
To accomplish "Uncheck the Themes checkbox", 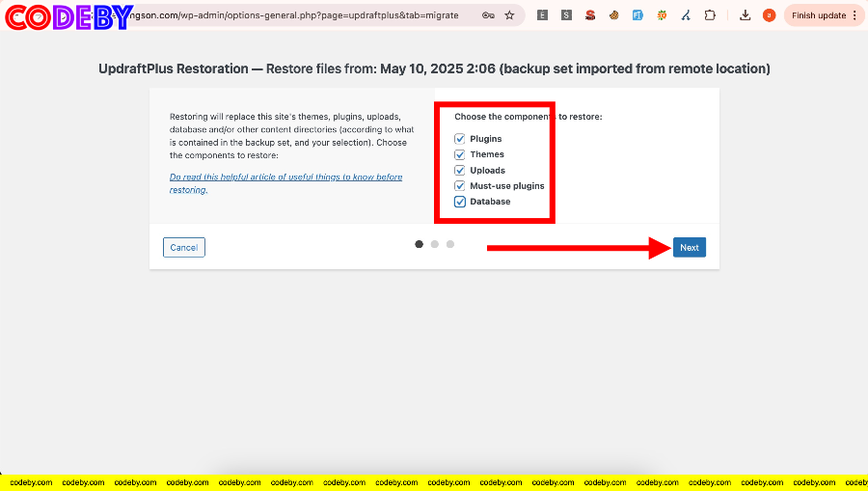I will tap(459, 154).
